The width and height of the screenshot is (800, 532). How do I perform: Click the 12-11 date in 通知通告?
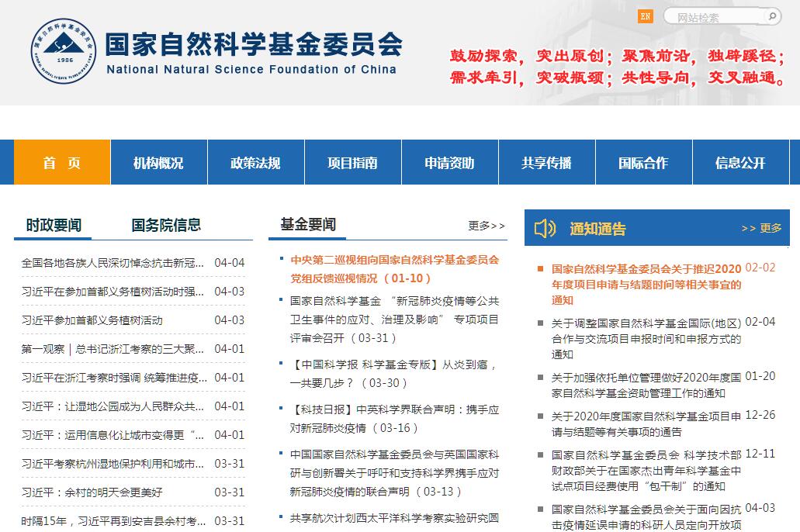point(760,454)
